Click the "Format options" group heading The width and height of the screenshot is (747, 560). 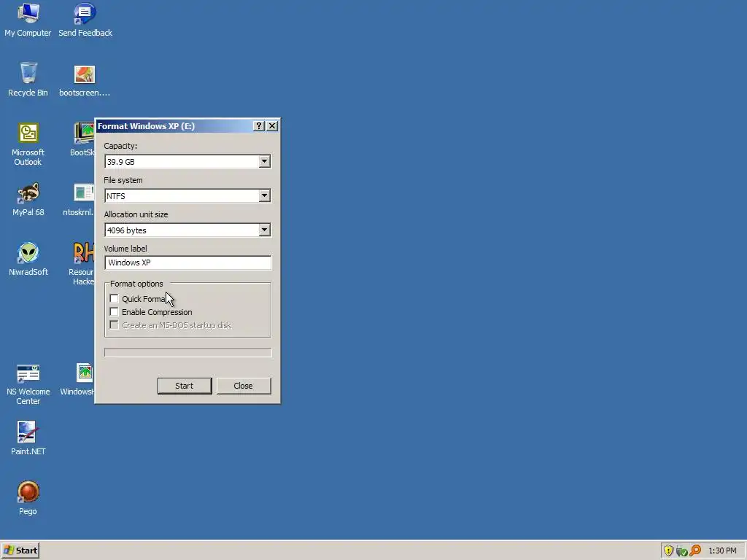click(x=136, y=284)
